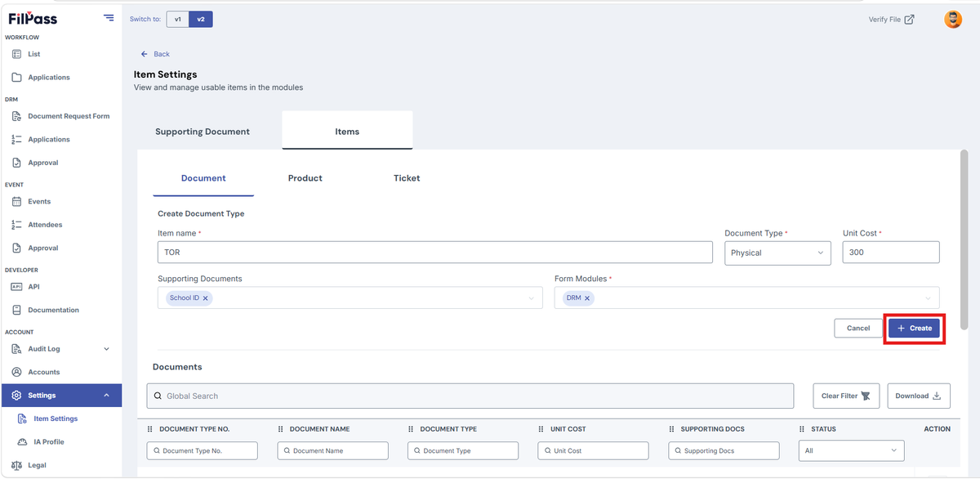Open the user avatar profile menu

(953, 20)
